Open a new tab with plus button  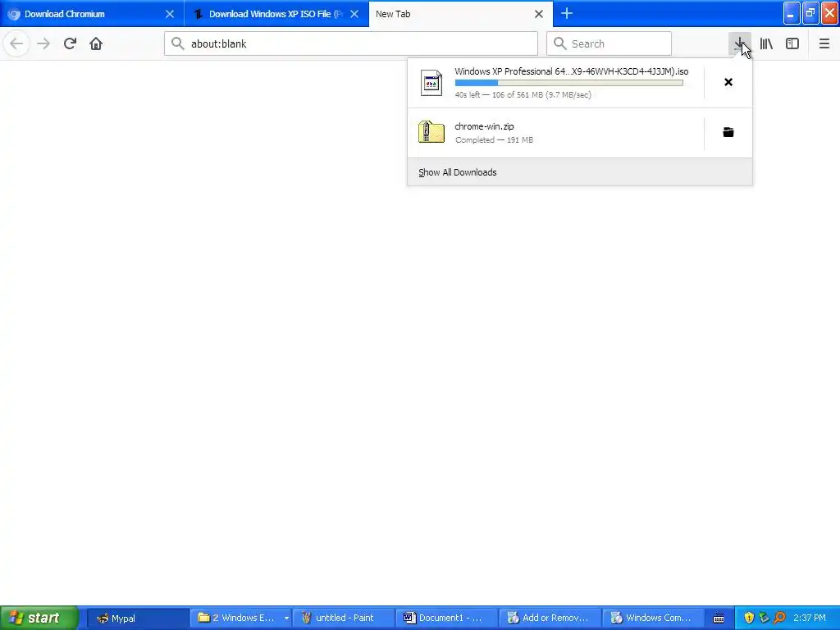pos(566,13)
